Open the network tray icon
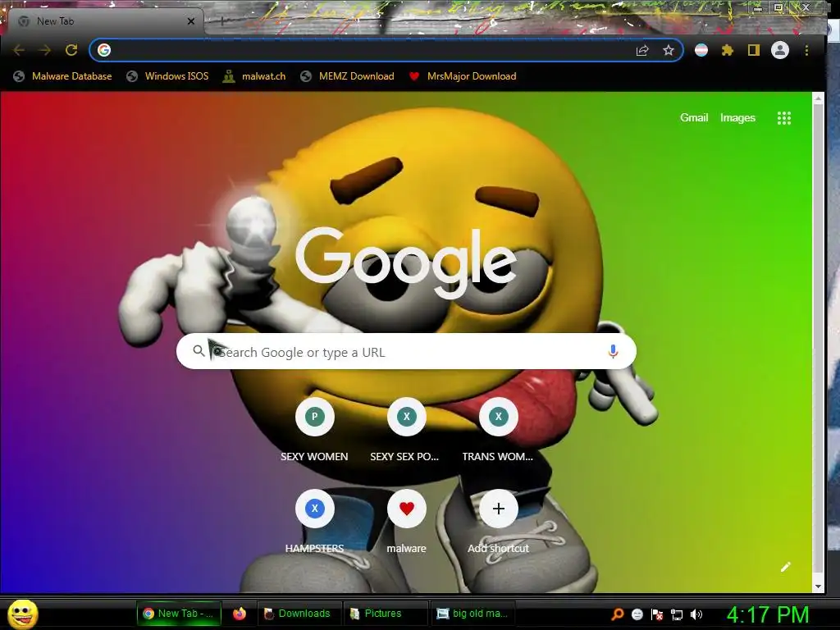Image resolution: width=840 pixels, height=630 pixels. point(677,614)
